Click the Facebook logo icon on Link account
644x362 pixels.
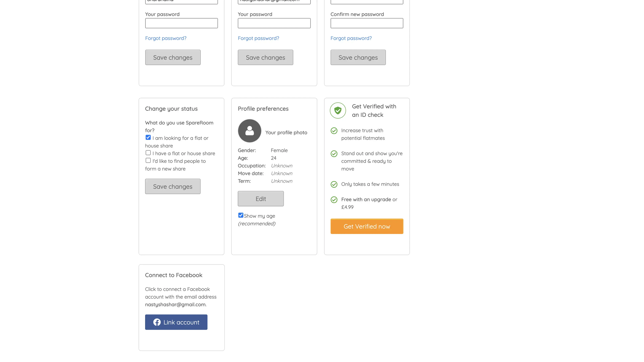157,322
